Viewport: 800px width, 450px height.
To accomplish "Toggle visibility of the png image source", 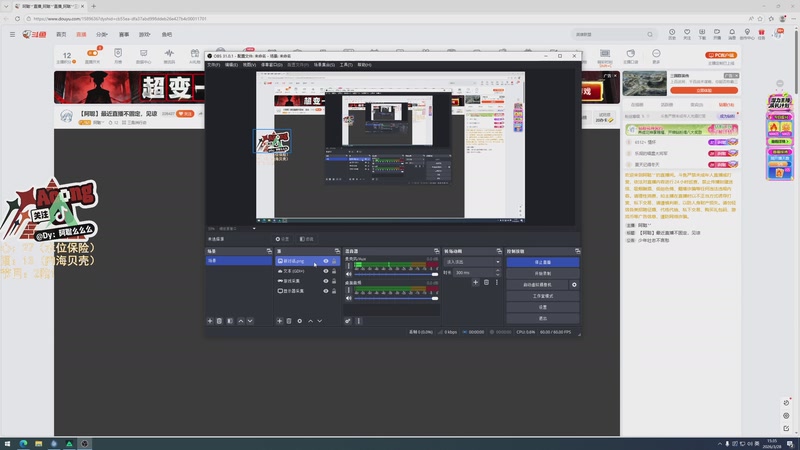I will 326,261.
